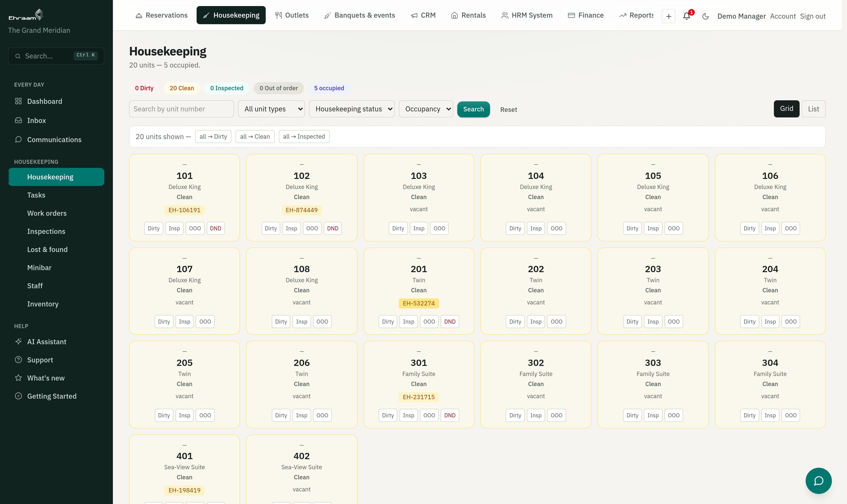Click the sidebar search magnifier icon
The image size is (847, 504).
click(x=18, y=56)
